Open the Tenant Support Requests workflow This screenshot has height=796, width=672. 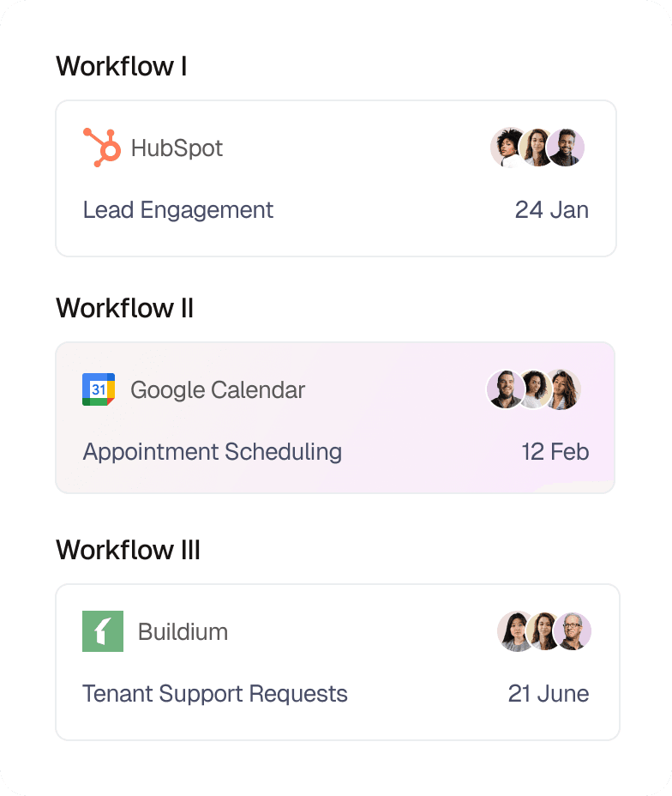click(215, 694)
